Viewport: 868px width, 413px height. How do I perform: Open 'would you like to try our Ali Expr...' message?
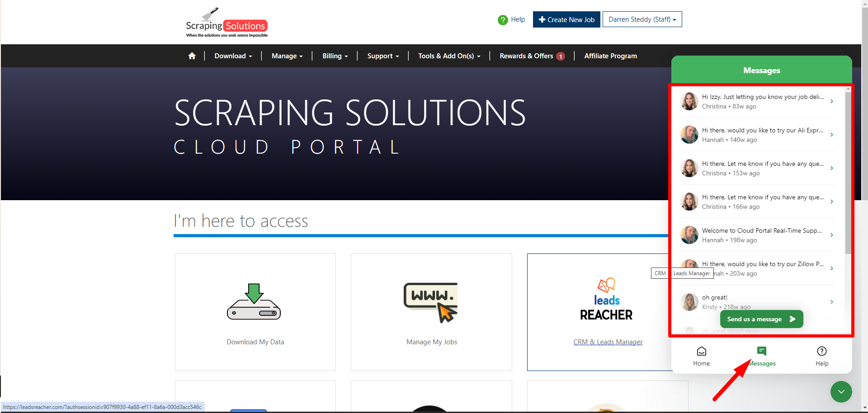763,130
